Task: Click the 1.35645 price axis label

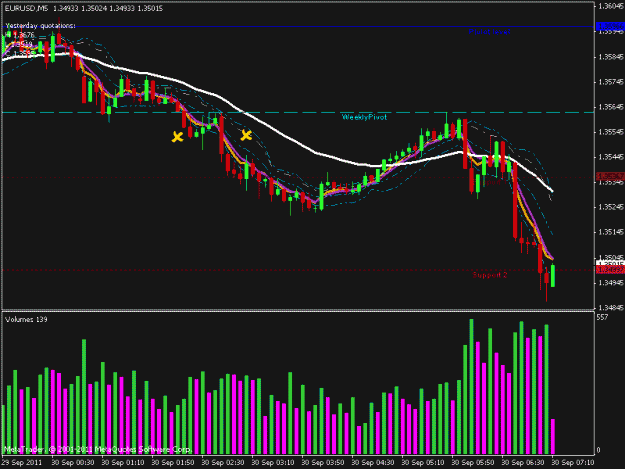Action: pos(611,107)
